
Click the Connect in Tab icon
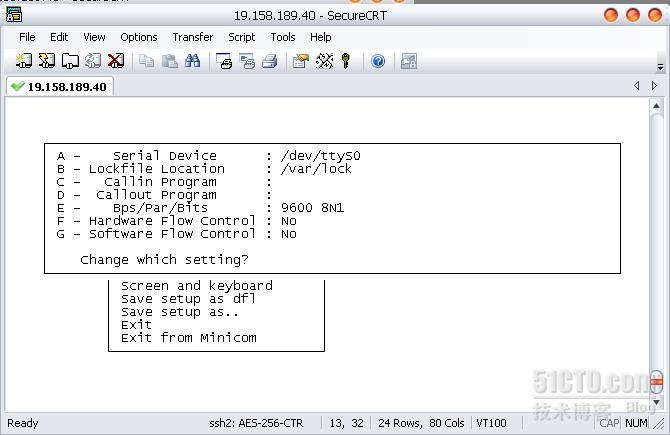pyautogui.click(x=70, y=61)
